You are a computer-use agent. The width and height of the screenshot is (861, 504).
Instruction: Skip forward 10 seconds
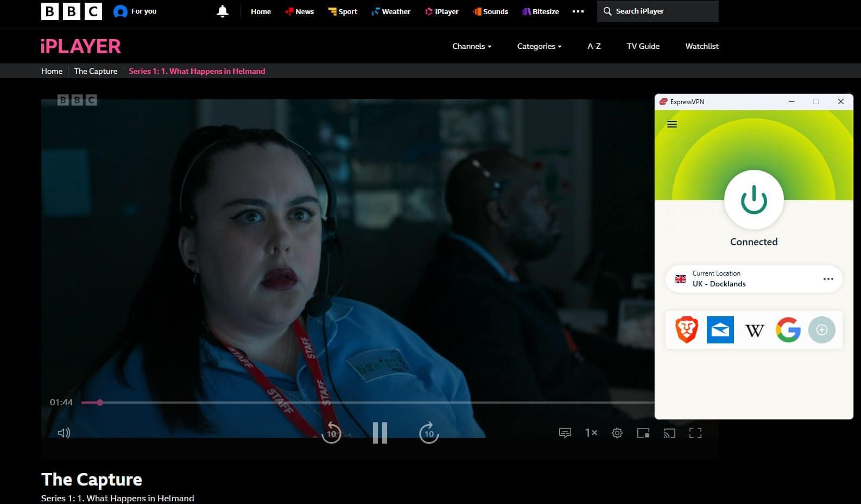(x=429, y=433)
